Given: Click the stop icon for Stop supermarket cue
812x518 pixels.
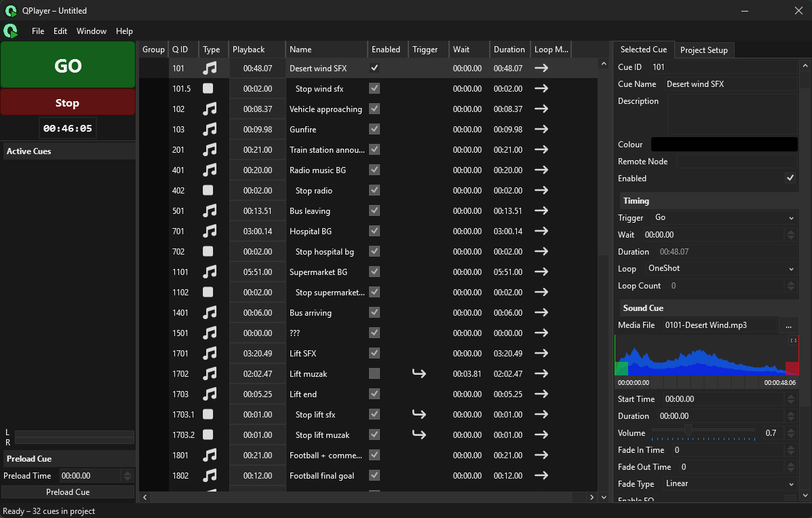Looking at the screenshot, I should tap(208, 292).
